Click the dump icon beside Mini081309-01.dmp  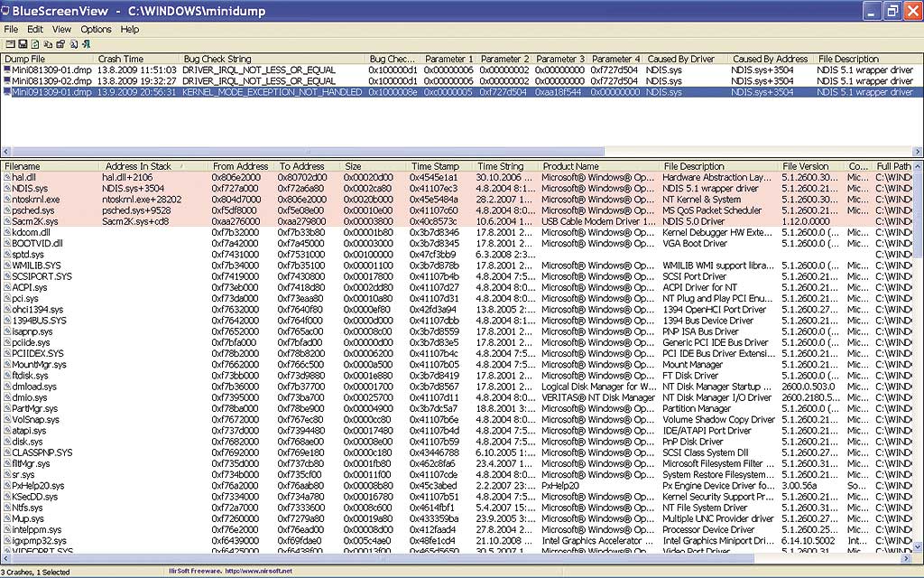click(x=7, y=70)
